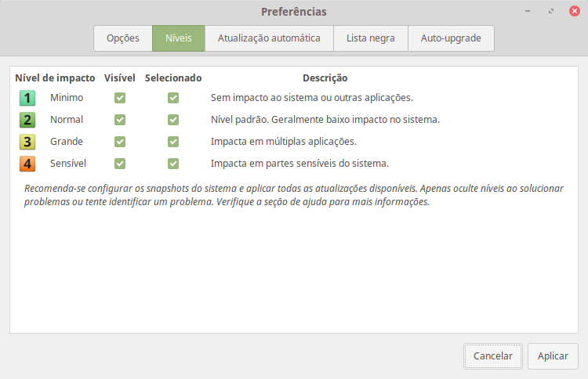Click the orange level 4 Sensível icon
Image resolution: width=588 pixels, height=379 pixels.
[x=27, y=164]
